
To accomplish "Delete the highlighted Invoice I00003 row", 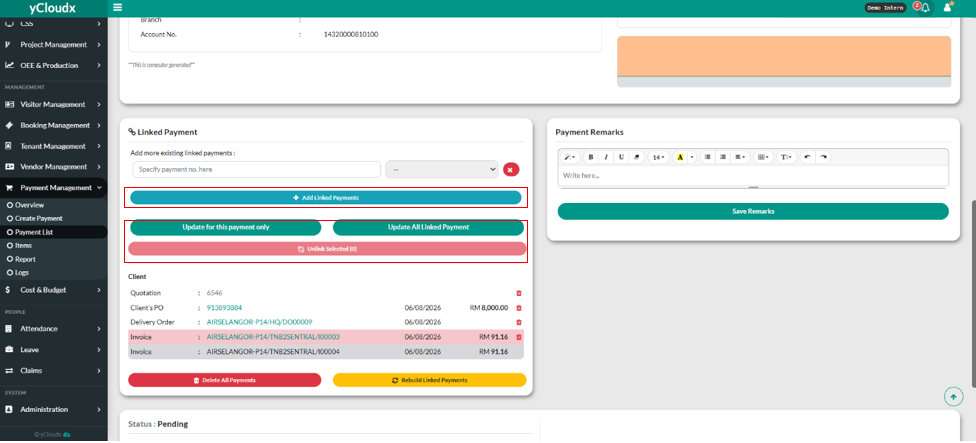I will click(x=518, y=337).
